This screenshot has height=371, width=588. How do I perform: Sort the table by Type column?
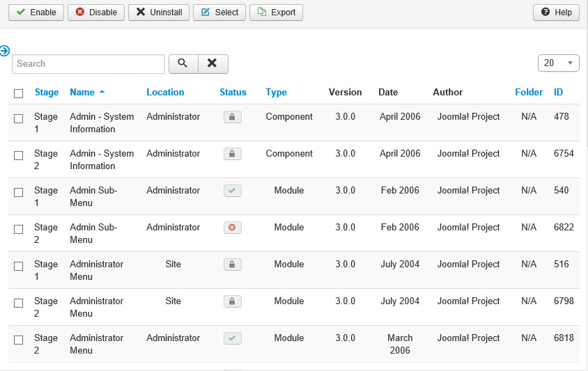click(276, 92)
